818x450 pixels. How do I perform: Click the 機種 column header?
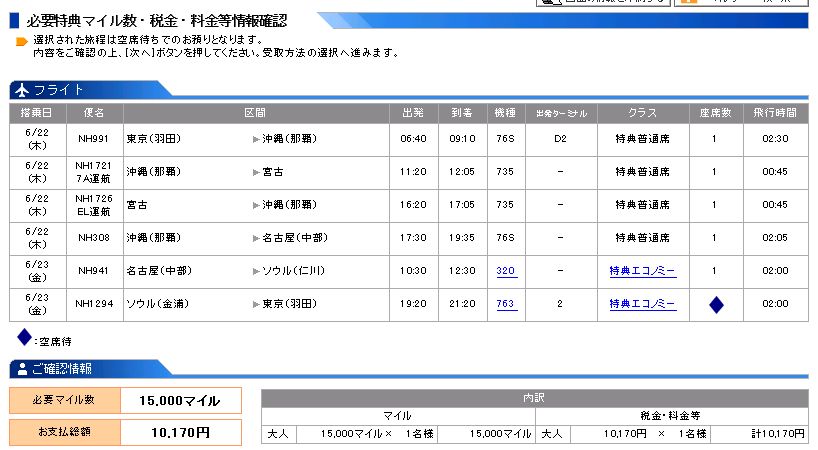click(505, 113)
